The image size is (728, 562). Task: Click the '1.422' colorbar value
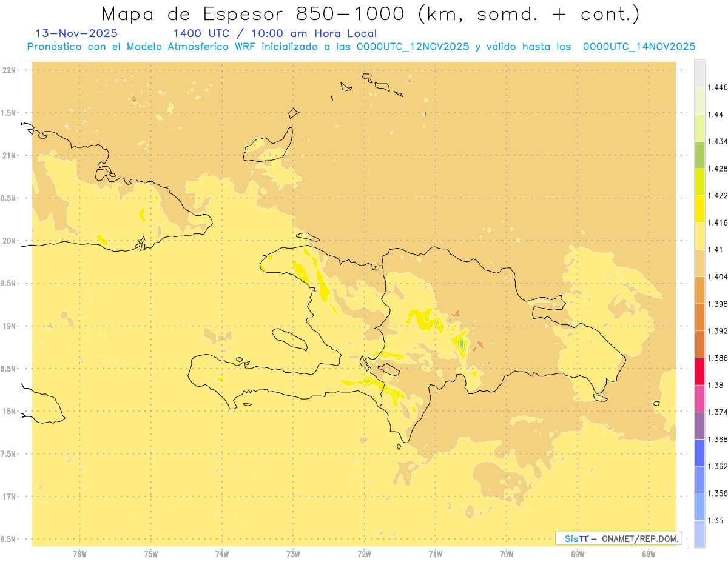click(x=718, y=196)
